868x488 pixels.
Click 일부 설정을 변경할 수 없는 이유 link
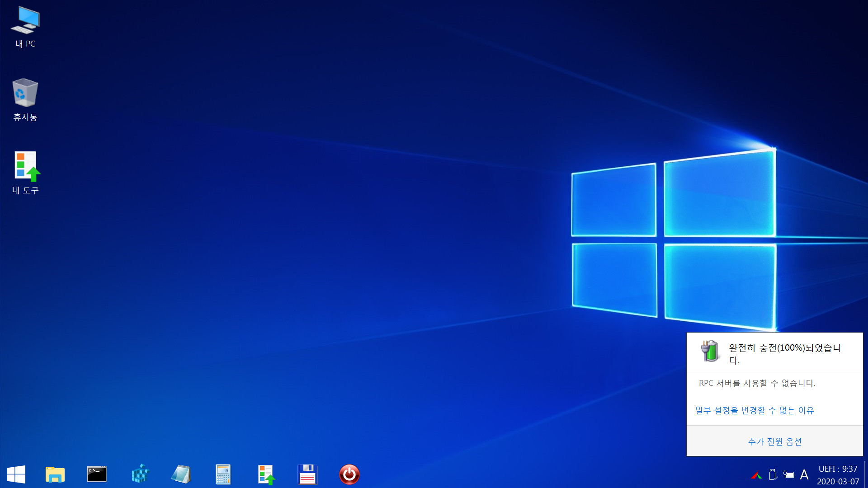[x=755, y=410]
